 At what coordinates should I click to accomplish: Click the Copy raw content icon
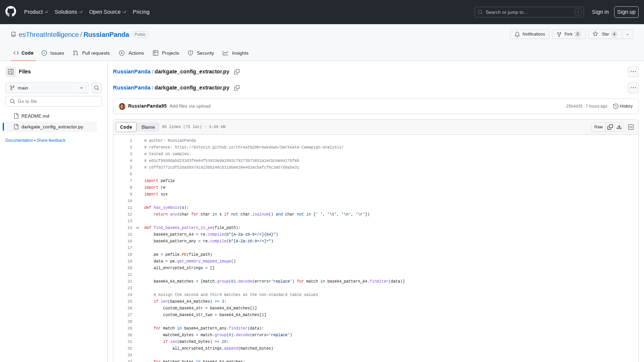609,127
